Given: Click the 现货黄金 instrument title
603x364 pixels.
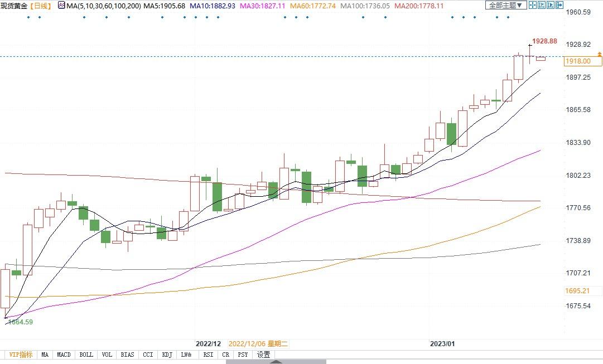Looking at the screenshot, I should [14, 6].
